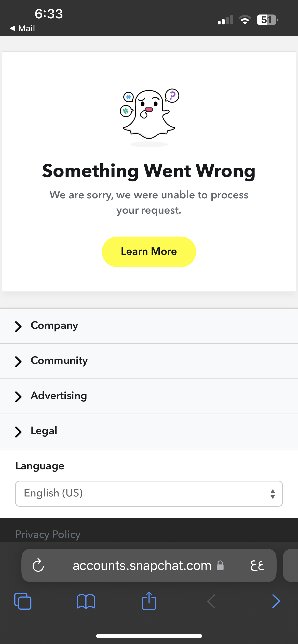Open the Safari tabs overview icon
This screenshot has width=298, height=644.
pyautogui.click(x=23, y=601)
